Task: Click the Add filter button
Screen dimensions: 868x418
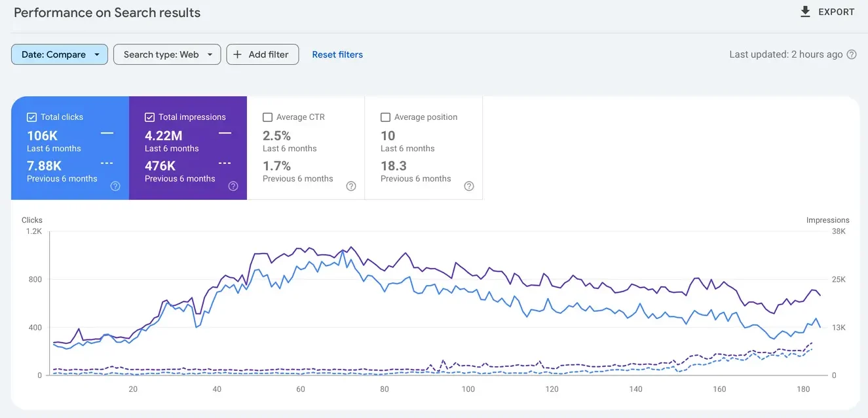Action: coord(263,54)
